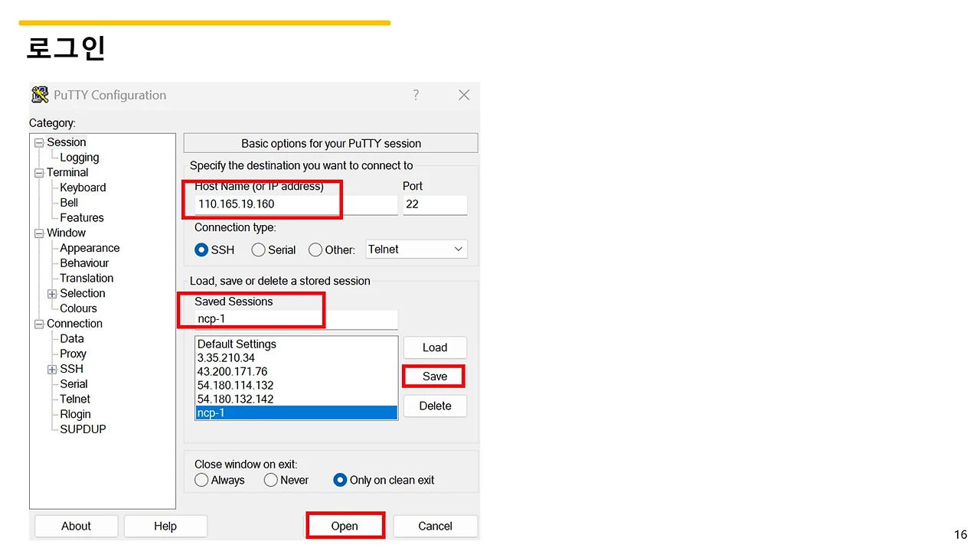980x551 pixels.
Task: Cancel the PuTTY configuration dialog
Action: pos(435,526)
